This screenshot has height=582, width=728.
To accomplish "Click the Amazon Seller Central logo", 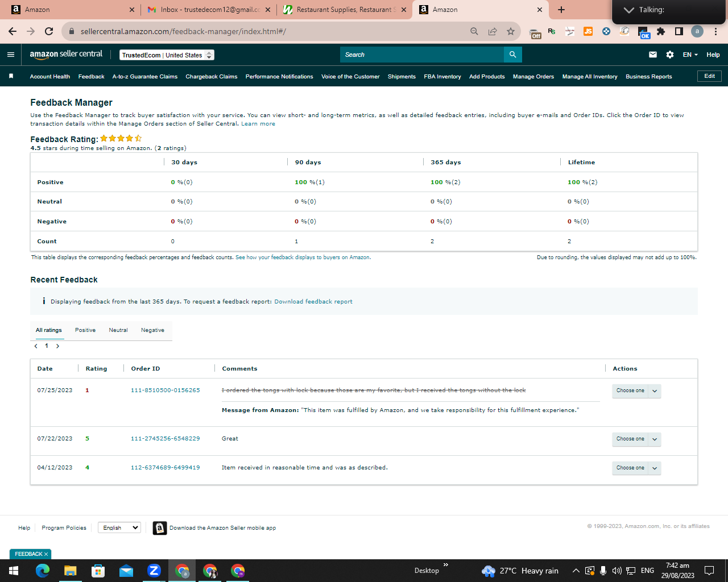I will (x=66, y=55).
